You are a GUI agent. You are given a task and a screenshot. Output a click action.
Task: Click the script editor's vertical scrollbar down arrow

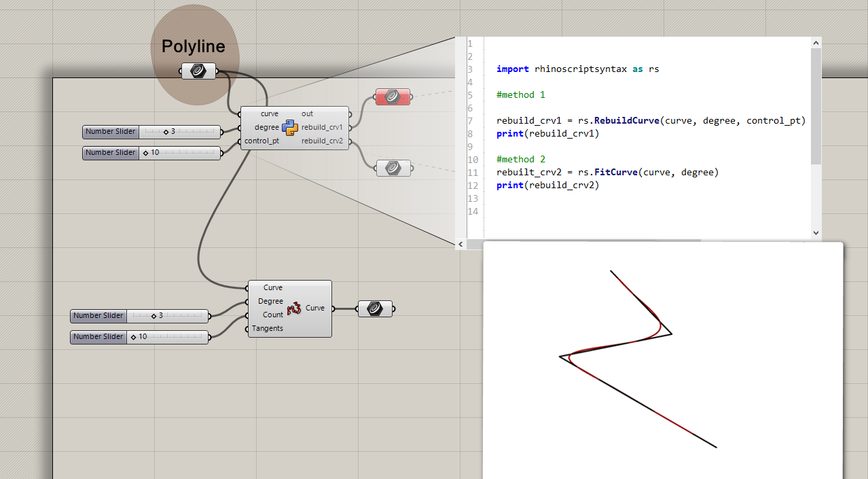coord(815,233)
